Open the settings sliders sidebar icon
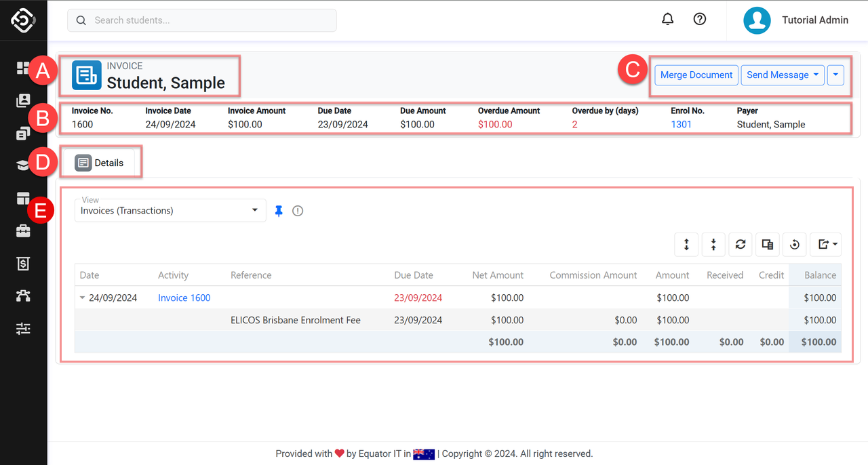This screenshot has width=868, height=465. (x=23, y=329)
